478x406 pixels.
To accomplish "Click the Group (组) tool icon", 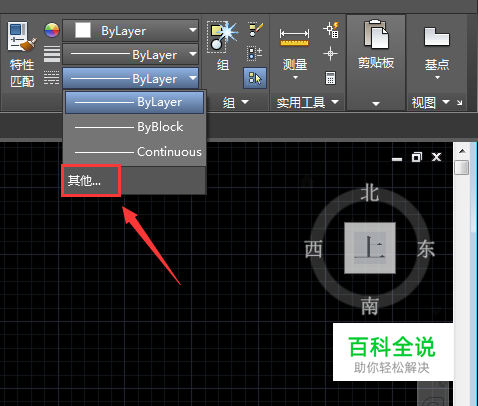I will [x=222, y=37].
